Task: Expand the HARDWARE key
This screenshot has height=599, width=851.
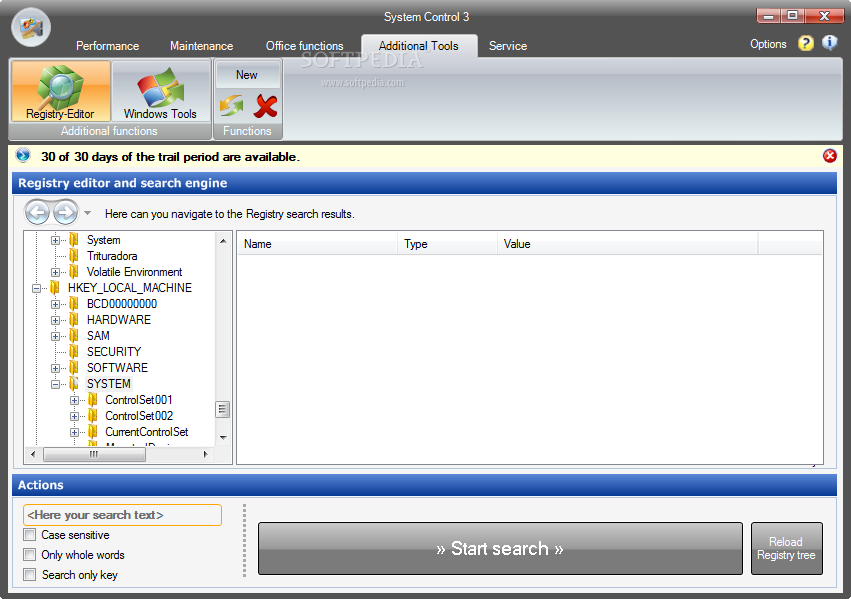Action: [55, 320]
